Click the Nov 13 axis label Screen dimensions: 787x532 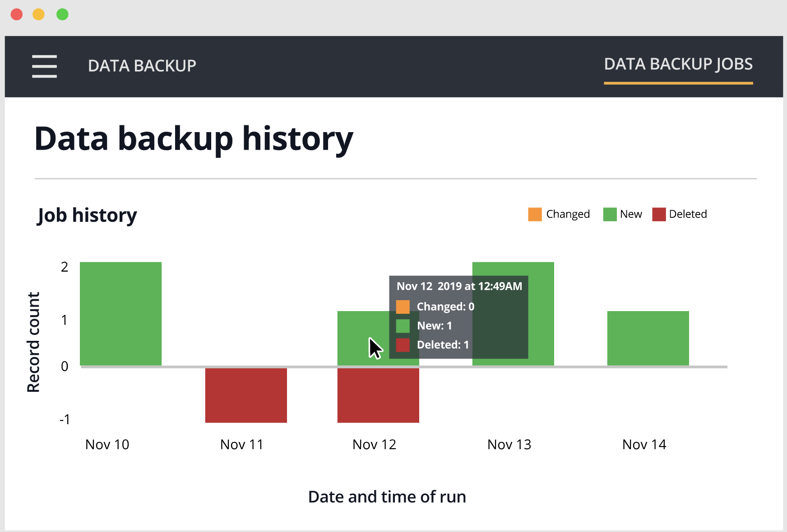[509, 445]
